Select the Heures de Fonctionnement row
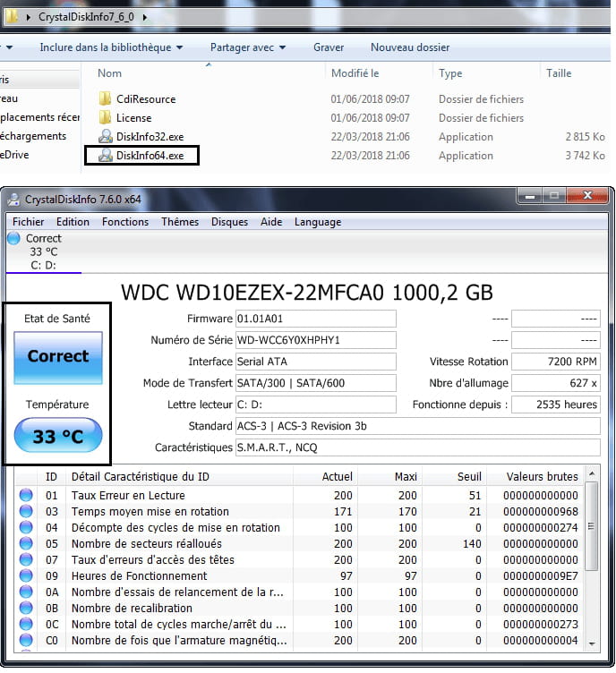Viewport: 616px width, 673px height. (x=300, y=575)
